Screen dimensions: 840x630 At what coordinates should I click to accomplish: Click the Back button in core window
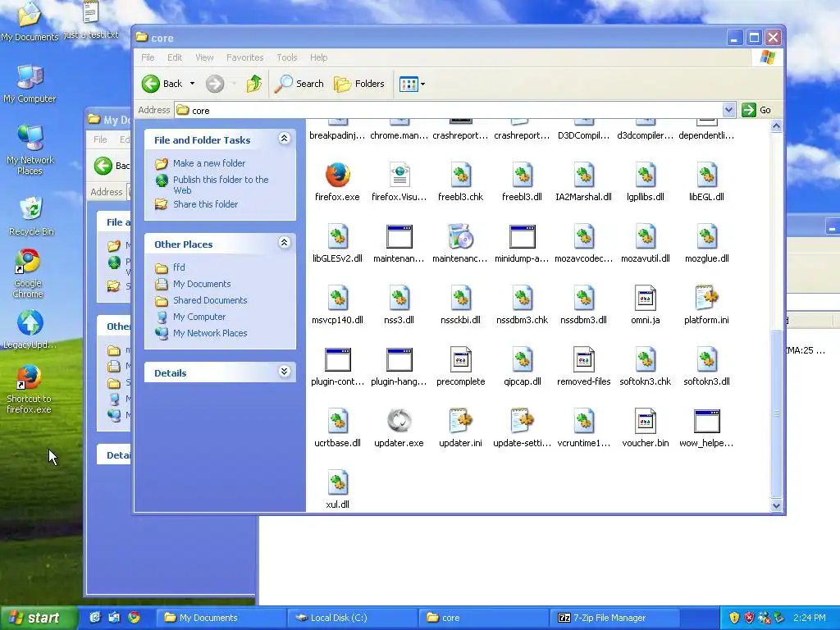point(162,84)
